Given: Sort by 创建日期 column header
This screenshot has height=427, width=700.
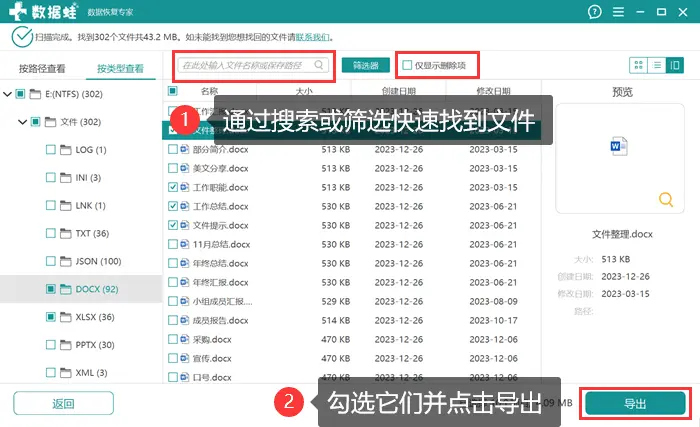Looking at the screenshot, I should click(399, 91).
